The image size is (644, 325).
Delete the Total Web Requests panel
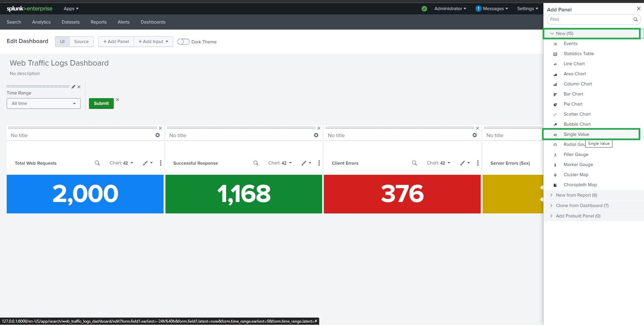point(160,128)
